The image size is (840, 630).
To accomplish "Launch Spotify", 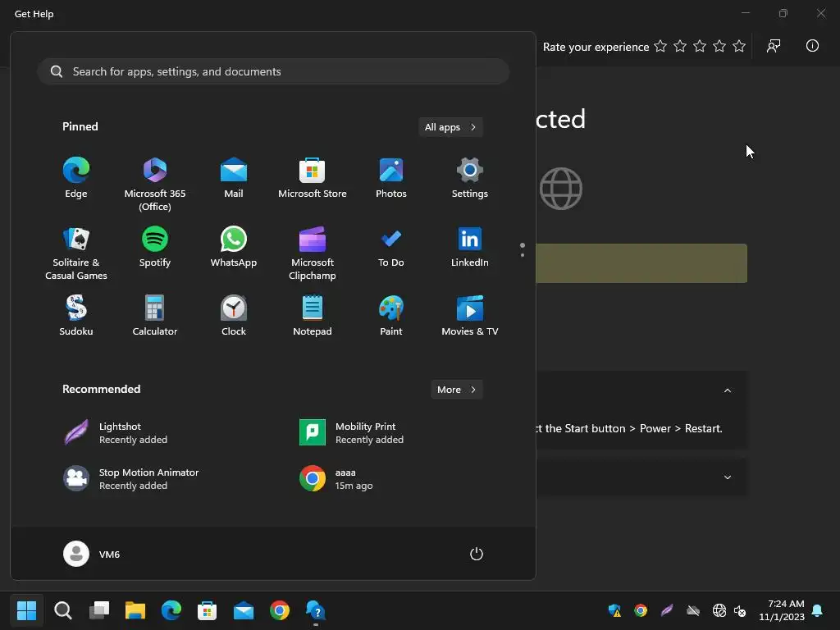I will click(155, 248).
